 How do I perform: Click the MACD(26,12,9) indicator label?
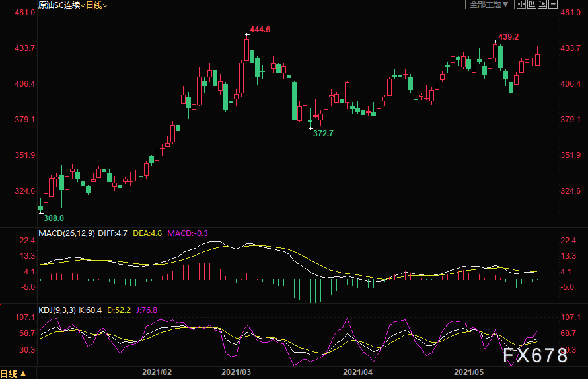66,233
